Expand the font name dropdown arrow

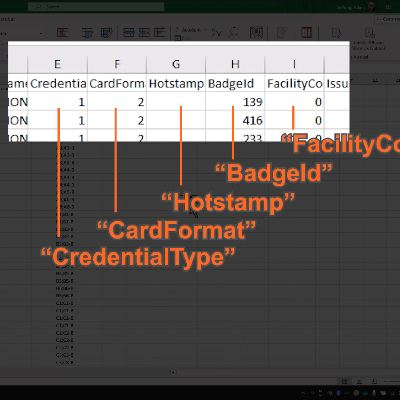point(41,33)
